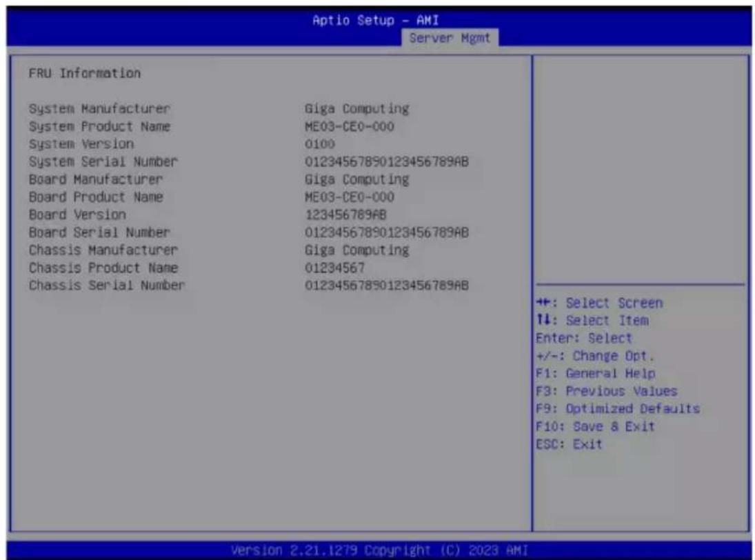The image size is (755, 560).
Task: Click the F10: Save & Exit line
Action: (596, 427)
